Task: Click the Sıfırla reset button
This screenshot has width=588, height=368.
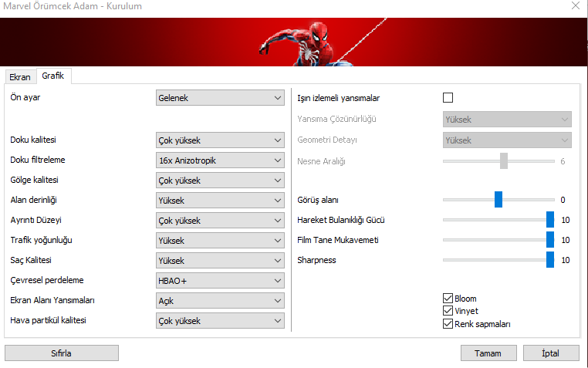Action: 62,353
